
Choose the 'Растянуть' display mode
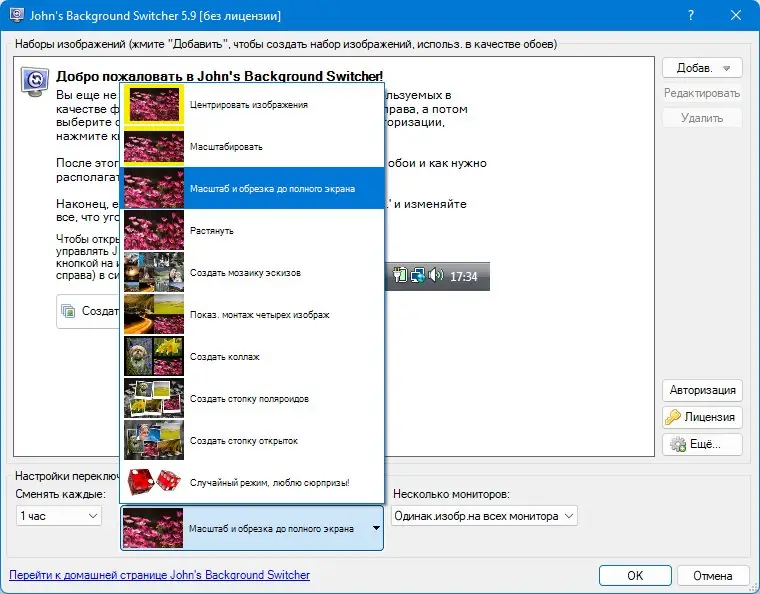[x=252, y=231]
